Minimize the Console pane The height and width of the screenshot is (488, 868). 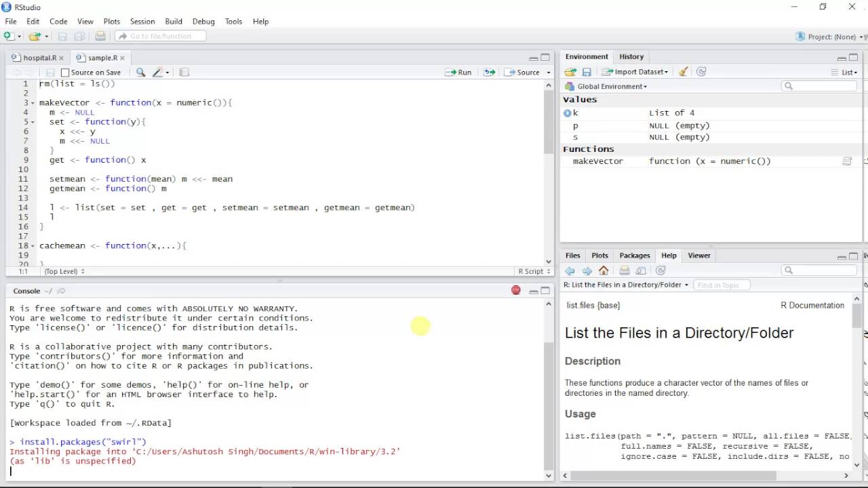click(x=534, y=291)
